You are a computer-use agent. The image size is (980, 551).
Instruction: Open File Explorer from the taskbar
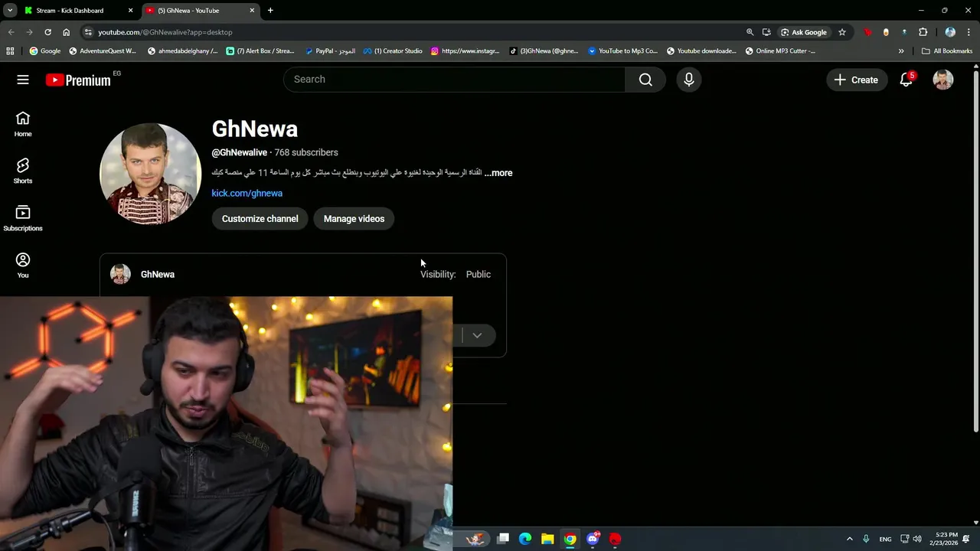pos(547,539)
